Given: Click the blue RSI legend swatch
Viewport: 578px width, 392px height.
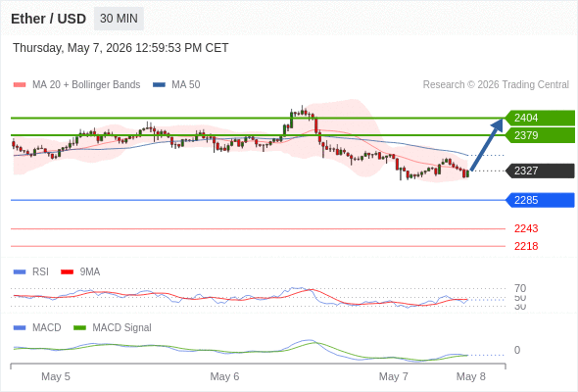Looking at the screenshot, I should click(x=20, y=272).
